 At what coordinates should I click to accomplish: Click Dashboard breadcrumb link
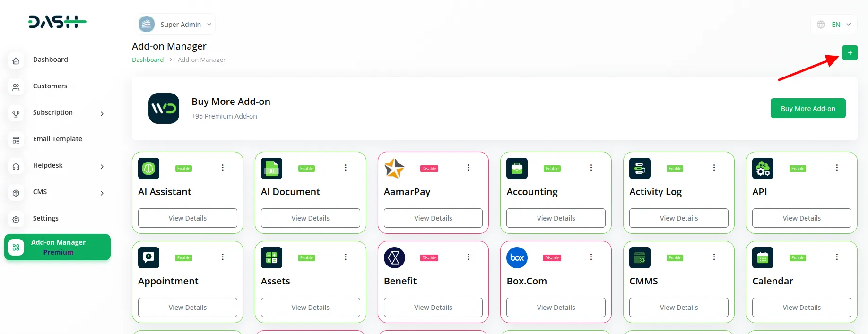click(x=148, y=60)
